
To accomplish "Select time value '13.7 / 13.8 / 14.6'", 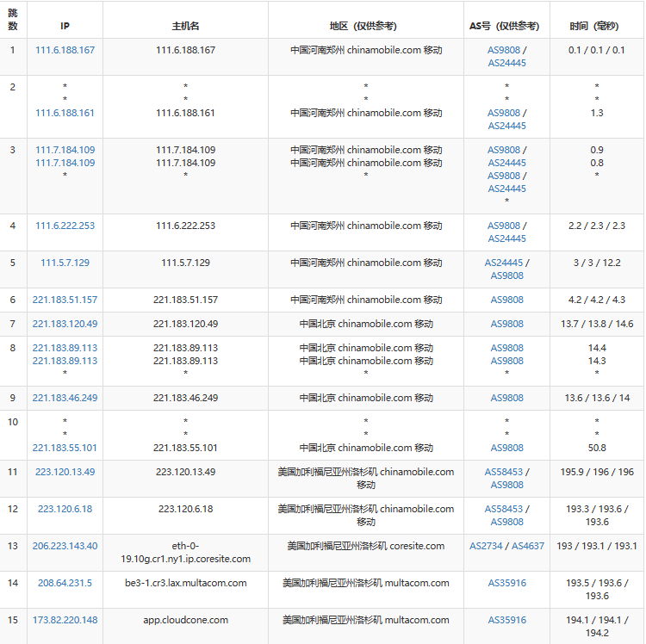I will click(x=597, y=324).
